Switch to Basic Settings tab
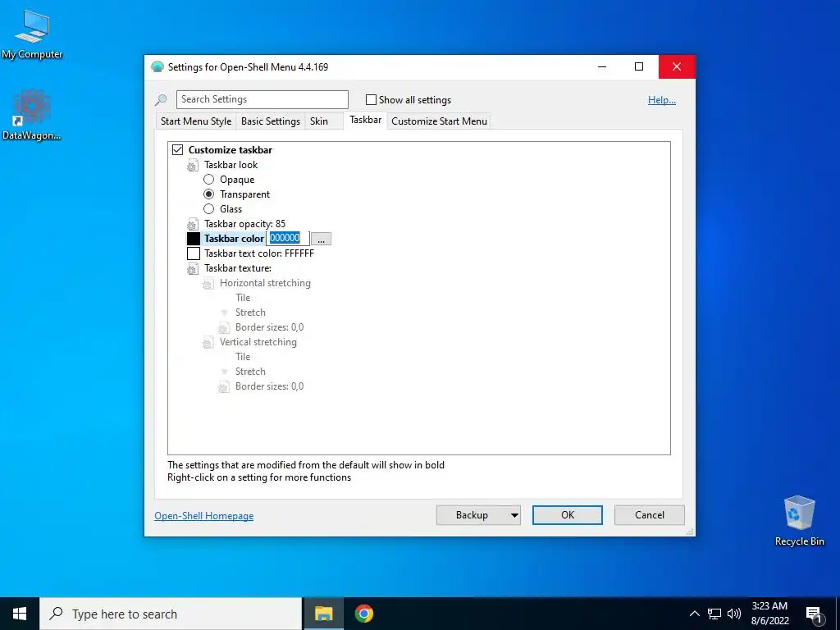The height and width of the screenshot is (630, 840). coord(271,121)
